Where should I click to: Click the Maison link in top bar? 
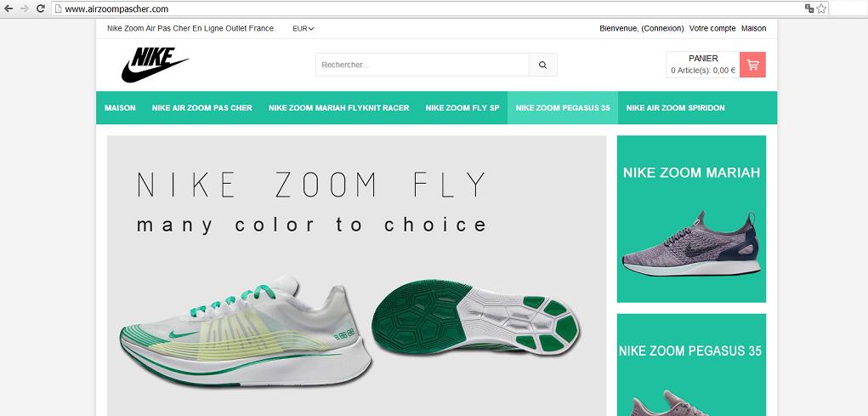point(754,28)
